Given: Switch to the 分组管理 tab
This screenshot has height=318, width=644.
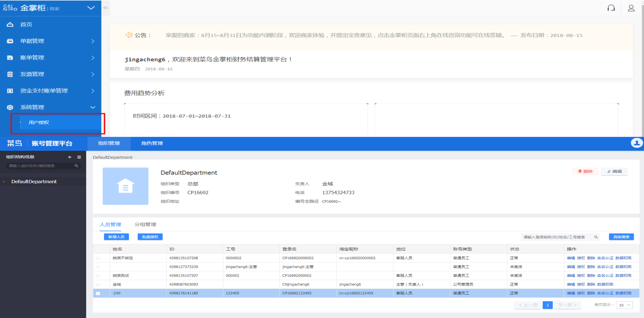Looking at the screenshot, I should point(145,224).
